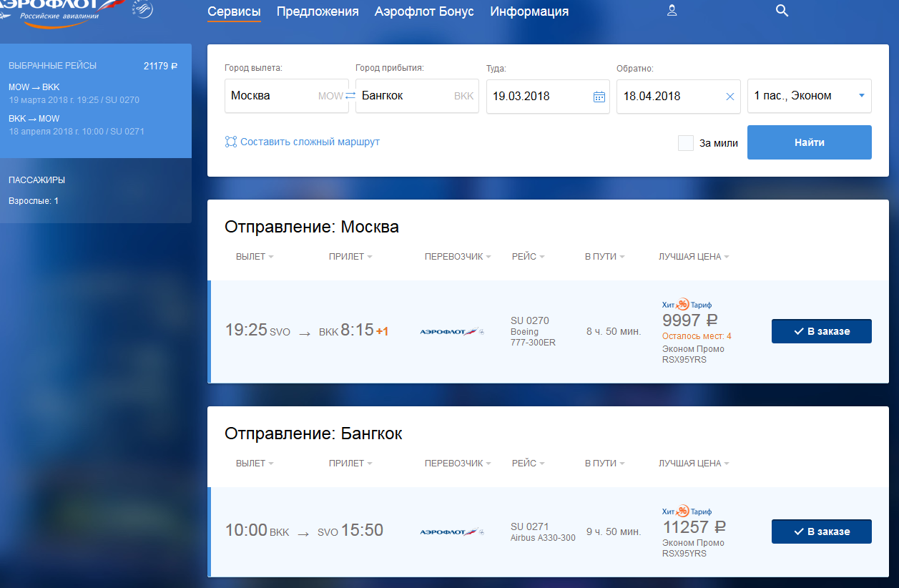Viewport: 899px width, 588px height.
Task: Click В заказе for flight SU 0270
Action: tap(822, 331)
